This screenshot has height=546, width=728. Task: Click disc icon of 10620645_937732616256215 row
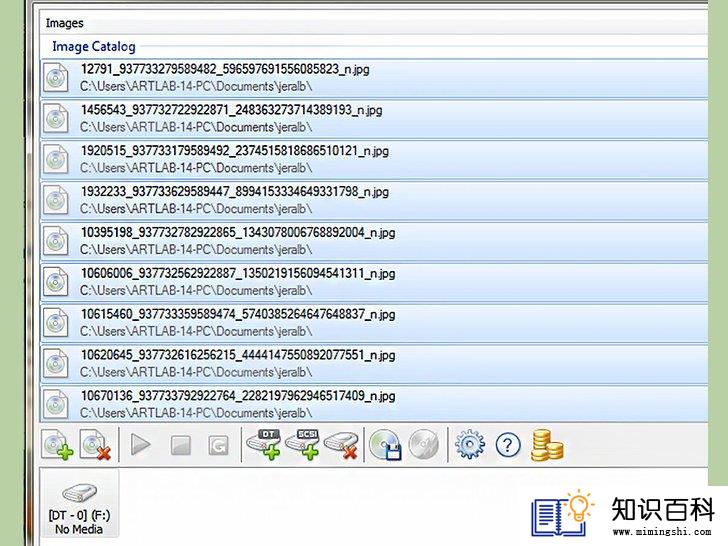(x=56, y=364)
